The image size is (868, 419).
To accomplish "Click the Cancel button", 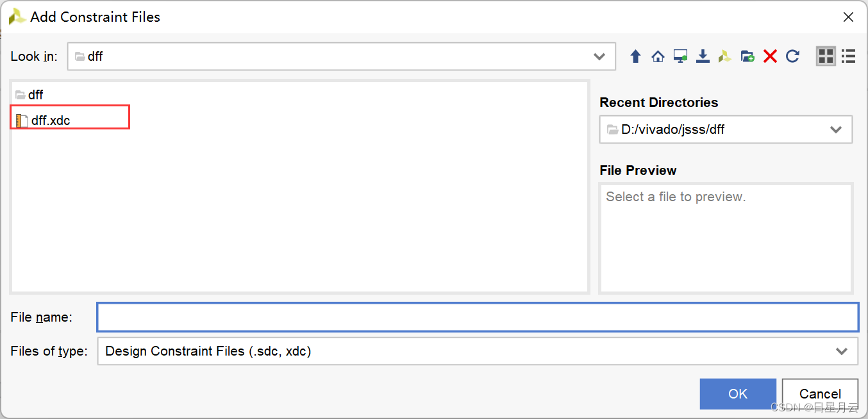I will pyautogui.click(x=820, y=393).
